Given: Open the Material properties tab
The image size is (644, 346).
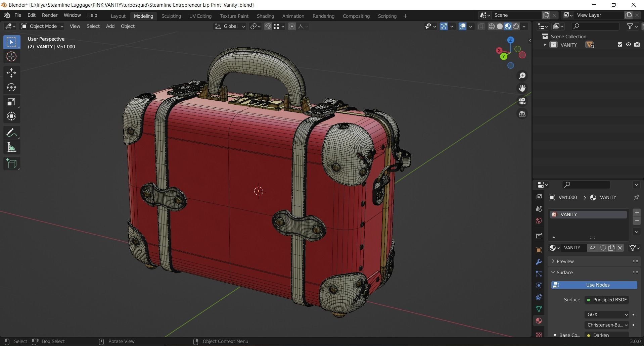Looking at the screenshot, I should [x=539, y=320].
